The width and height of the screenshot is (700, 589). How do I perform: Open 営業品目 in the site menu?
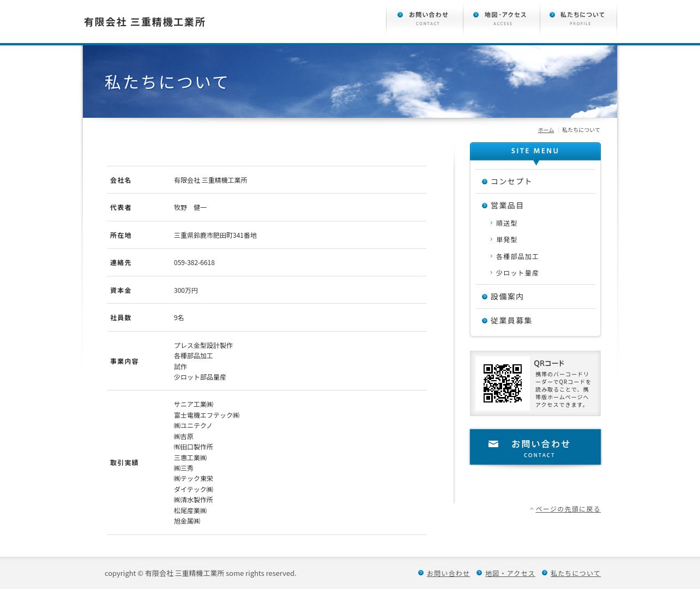coord(507,206)
